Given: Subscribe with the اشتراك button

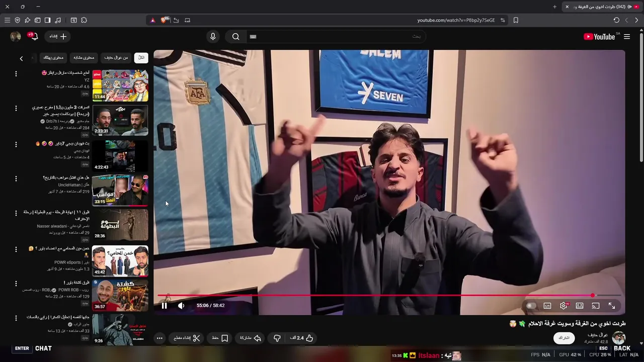Looking at the screenshot, I should point(565,338).
